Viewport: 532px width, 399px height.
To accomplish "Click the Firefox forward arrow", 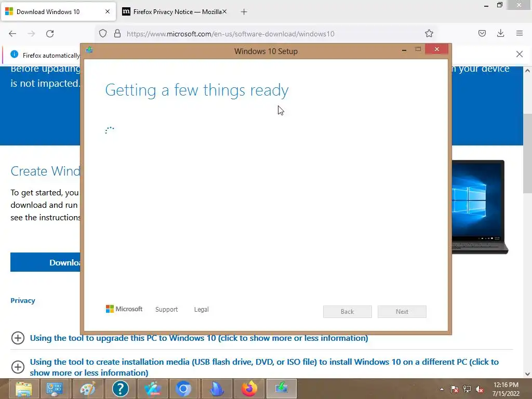I will click(x=31, y=34).
